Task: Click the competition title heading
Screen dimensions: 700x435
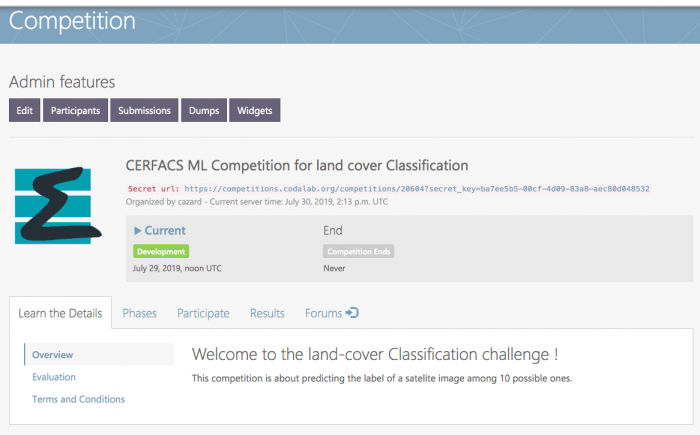Action: click(x=297, y=166)
